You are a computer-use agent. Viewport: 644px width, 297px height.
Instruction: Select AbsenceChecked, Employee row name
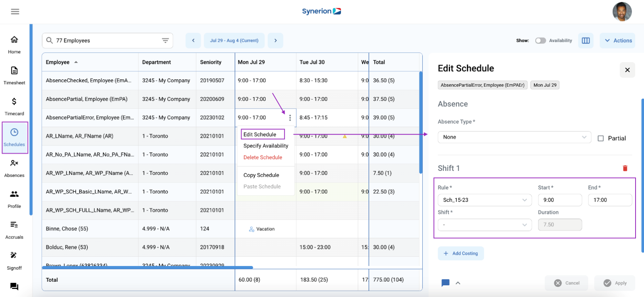(89, 81)
